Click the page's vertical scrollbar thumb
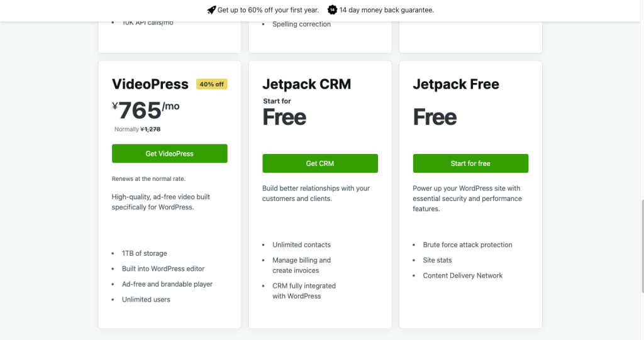This screenshot has height=340, width=644. point(642,246)
